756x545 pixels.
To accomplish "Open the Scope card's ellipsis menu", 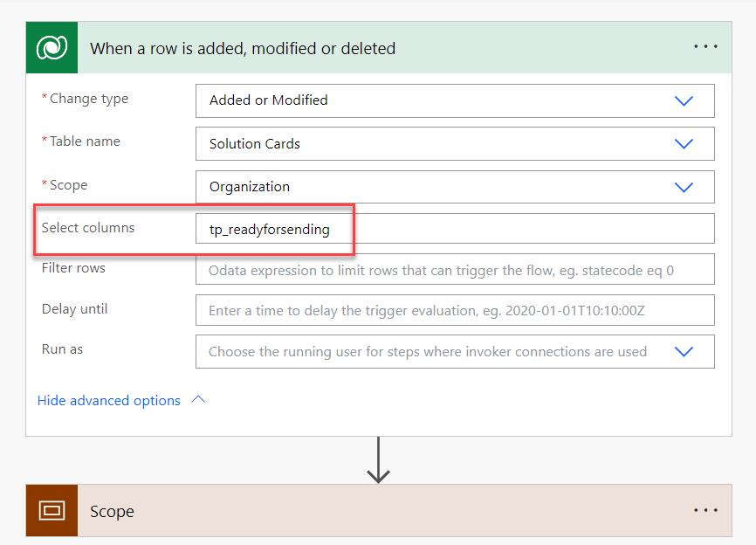I will (705, 510).
